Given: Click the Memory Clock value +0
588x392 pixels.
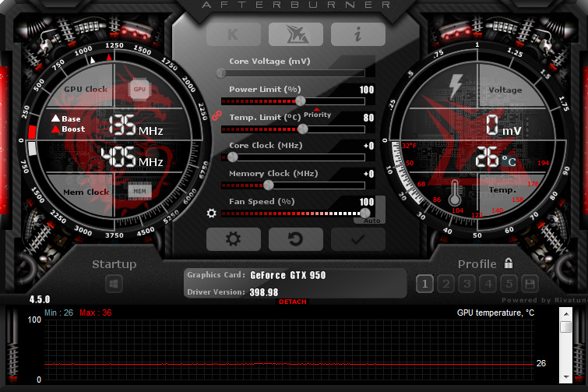Looking at the screenshot, I should pos(368,174).
